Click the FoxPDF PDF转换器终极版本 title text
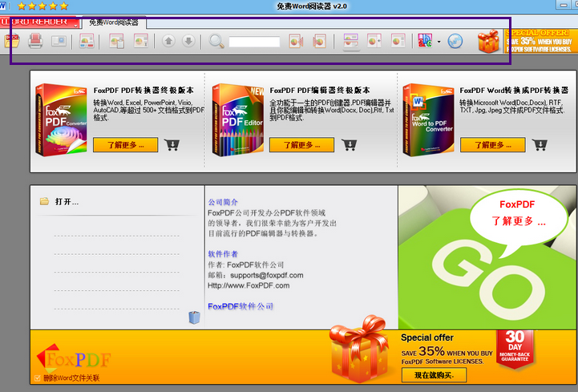Screen dimensions: 578x392 coord(143,91)
